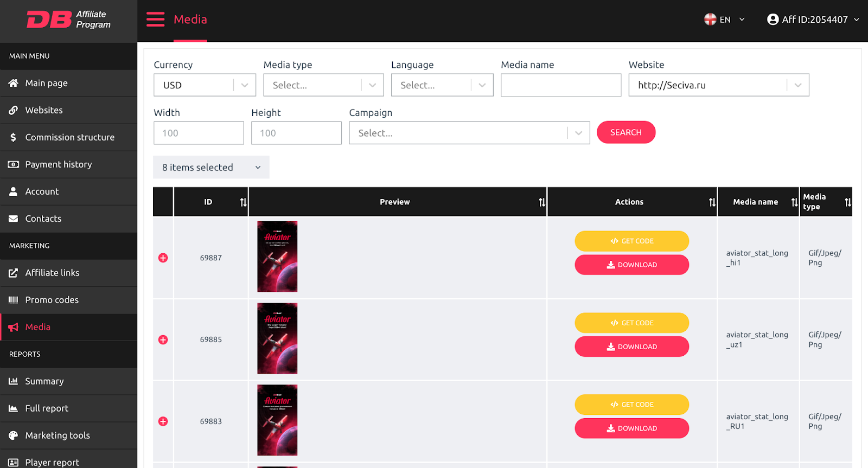Click GET CODE for media 69887
The width and height of the screenshot is (868, 468).
632,241
